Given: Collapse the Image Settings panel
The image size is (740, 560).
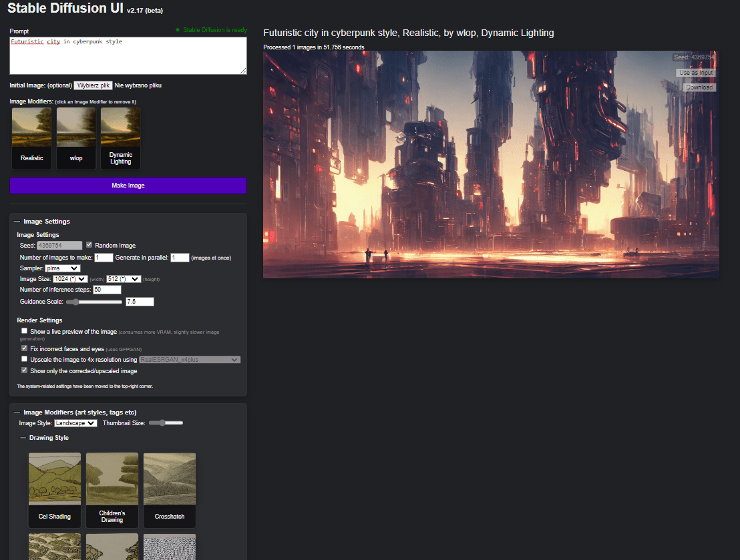Looking at the screenshot, I should (18, 221).
